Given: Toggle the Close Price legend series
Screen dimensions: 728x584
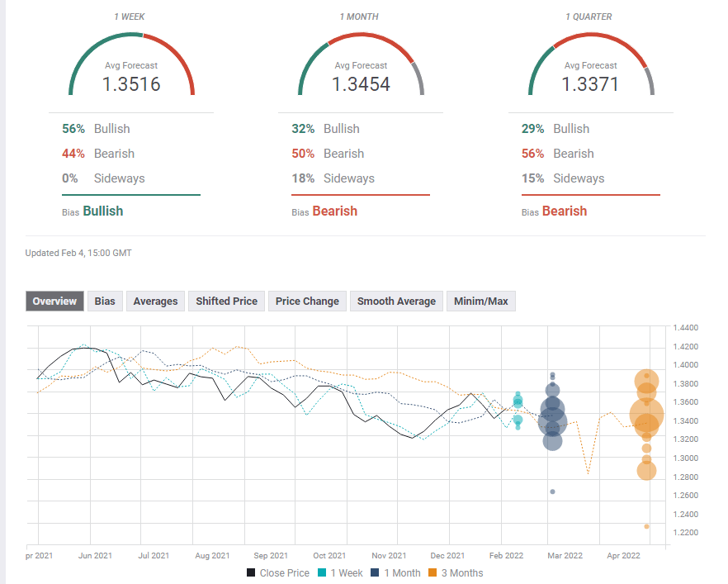Looking at the screenshot, I should (x=278, y=572).
